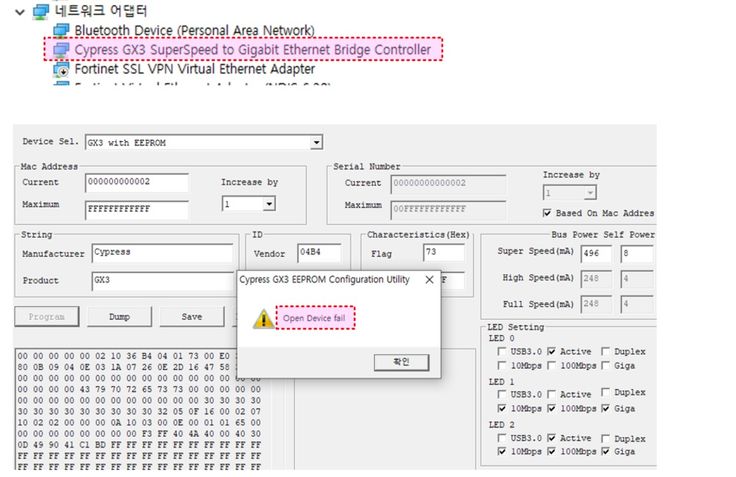This screenshot has width=736, height=477.
Task: Enable LED 2 Duplex checkbox
Action: point(606,439)
